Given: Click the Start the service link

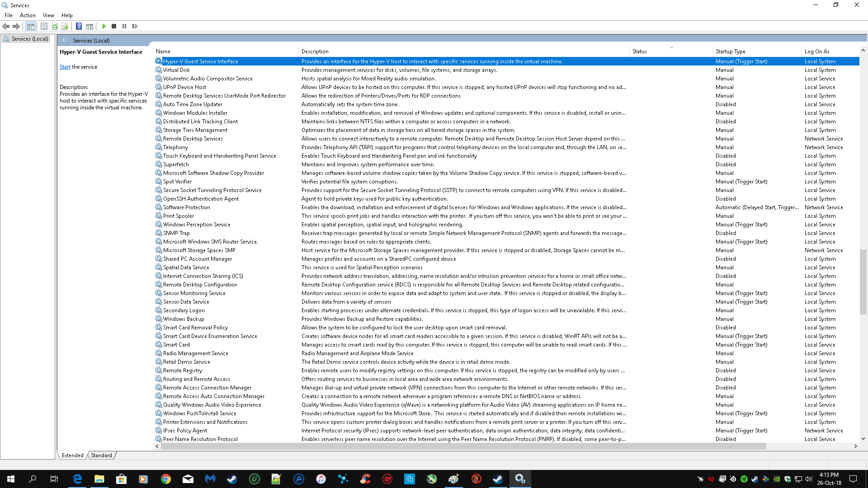Looking at the screenshot, I should (x=65, y=67).
